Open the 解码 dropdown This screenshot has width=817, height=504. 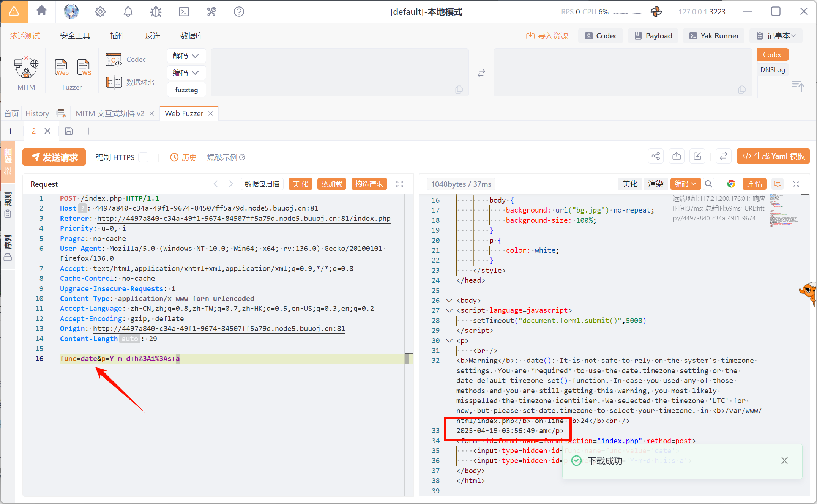pos(186,56)
